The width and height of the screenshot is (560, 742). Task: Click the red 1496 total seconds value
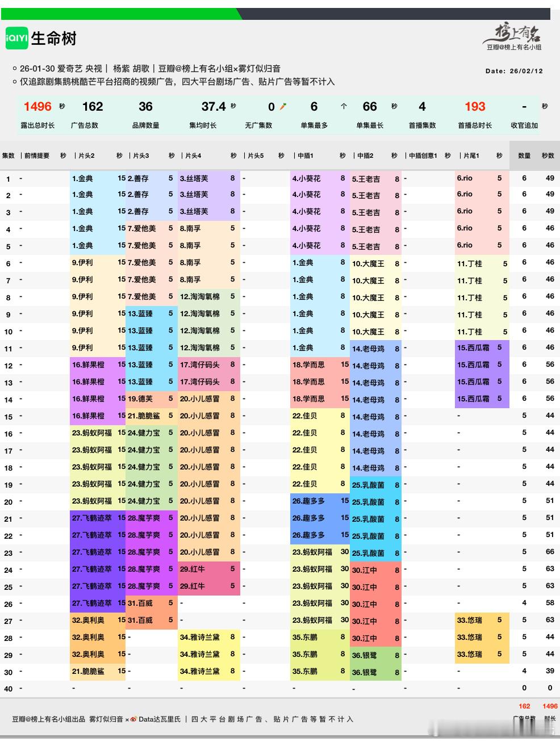pos(37,107)
